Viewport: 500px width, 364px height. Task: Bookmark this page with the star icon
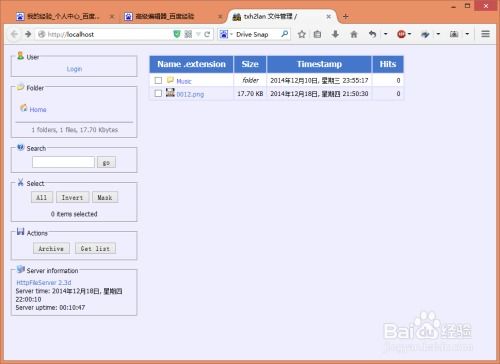pyautogui.click(x=302, y=34)
